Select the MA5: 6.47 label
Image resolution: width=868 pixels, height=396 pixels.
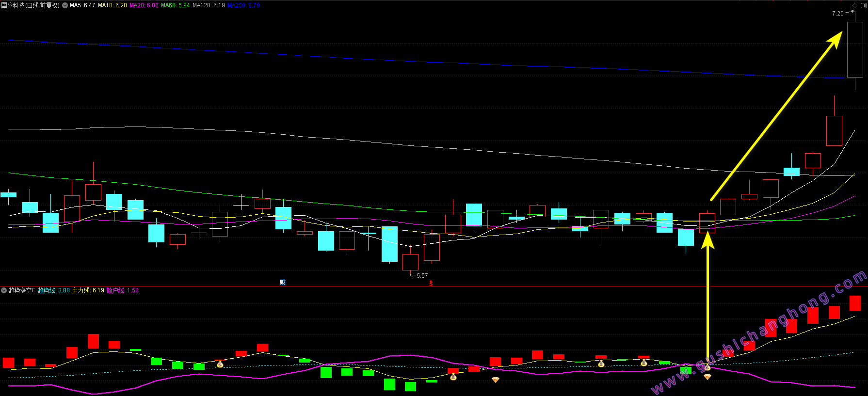point(82,5)
